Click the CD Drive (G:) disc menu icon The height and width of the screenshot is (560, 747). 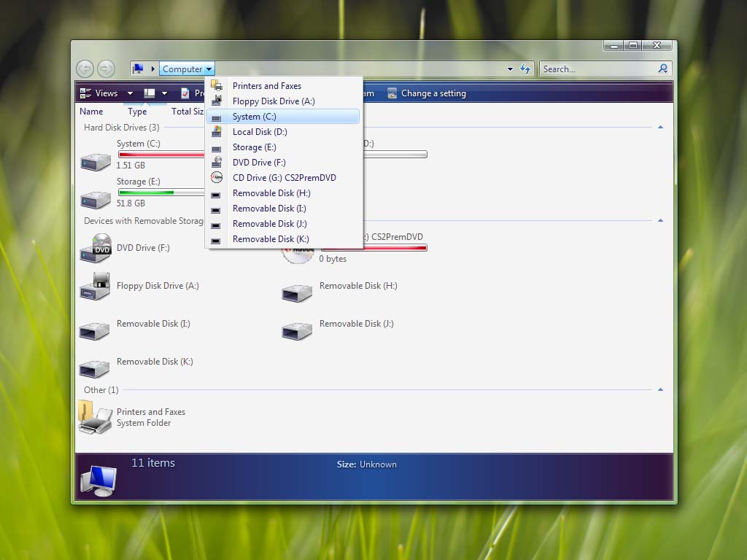pos(216,178)
